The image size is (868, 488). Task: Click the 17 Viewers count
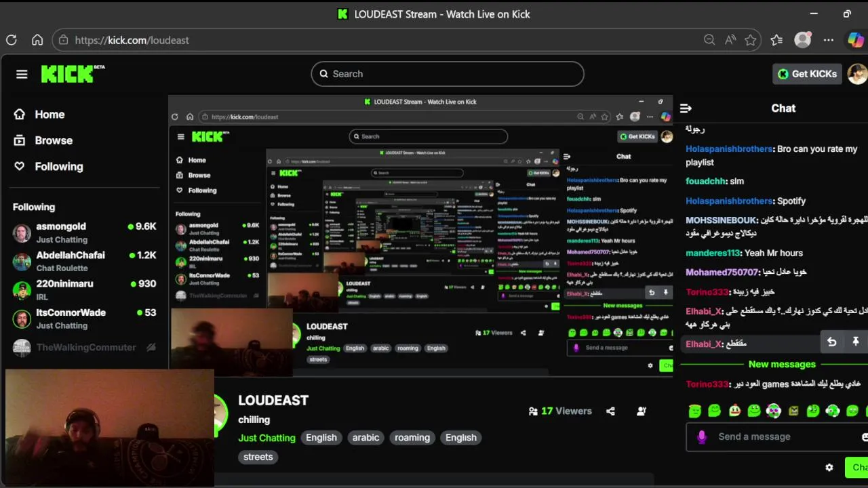click(x=560, y=411)
